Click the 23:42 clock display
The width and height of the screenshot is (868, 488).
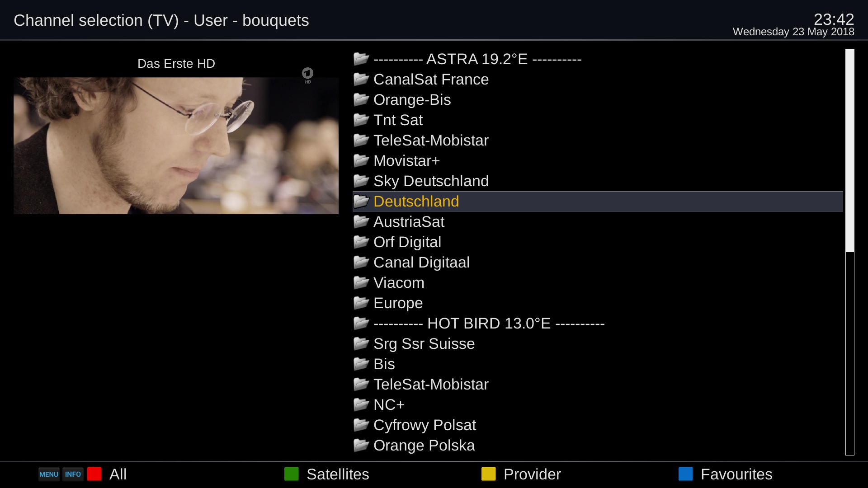pyautogui.click(x=834, y=19)
